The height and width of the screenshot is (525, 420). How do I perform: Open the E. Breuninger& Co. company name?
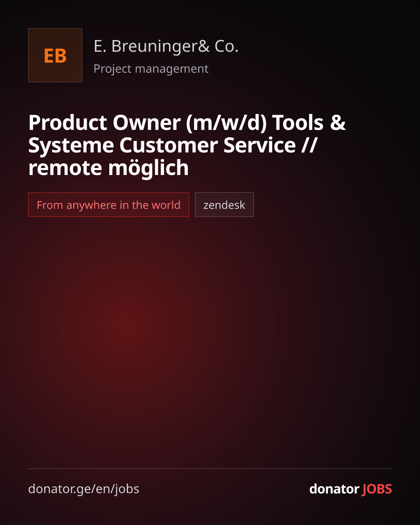click(166, 47)
